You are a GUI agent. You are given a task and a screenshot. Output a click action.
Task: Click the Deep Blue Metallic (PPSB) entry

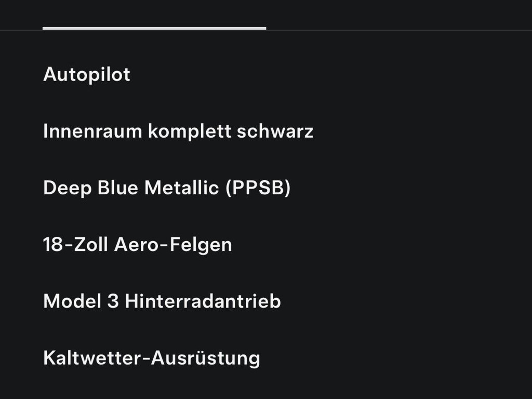167,188
